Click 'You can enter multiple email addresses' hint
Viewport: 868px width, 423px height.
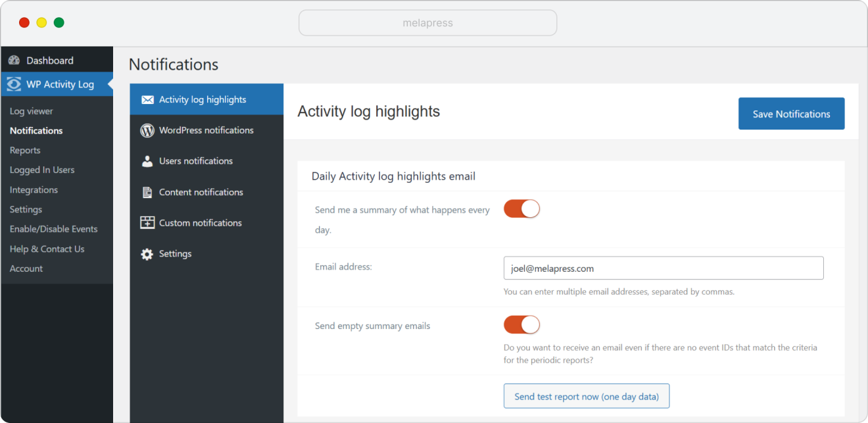pos(619,291)
